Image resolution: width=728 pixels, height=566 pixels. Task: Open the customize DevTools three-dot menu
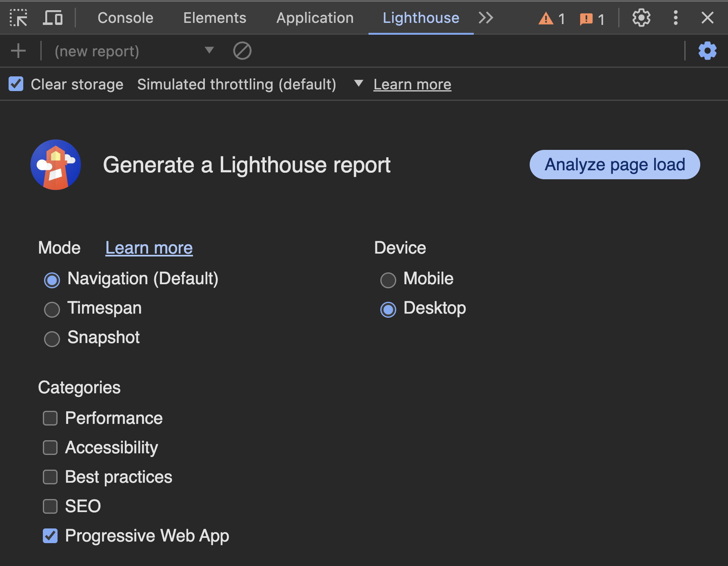pyautogui.click(x=675, y=18)
